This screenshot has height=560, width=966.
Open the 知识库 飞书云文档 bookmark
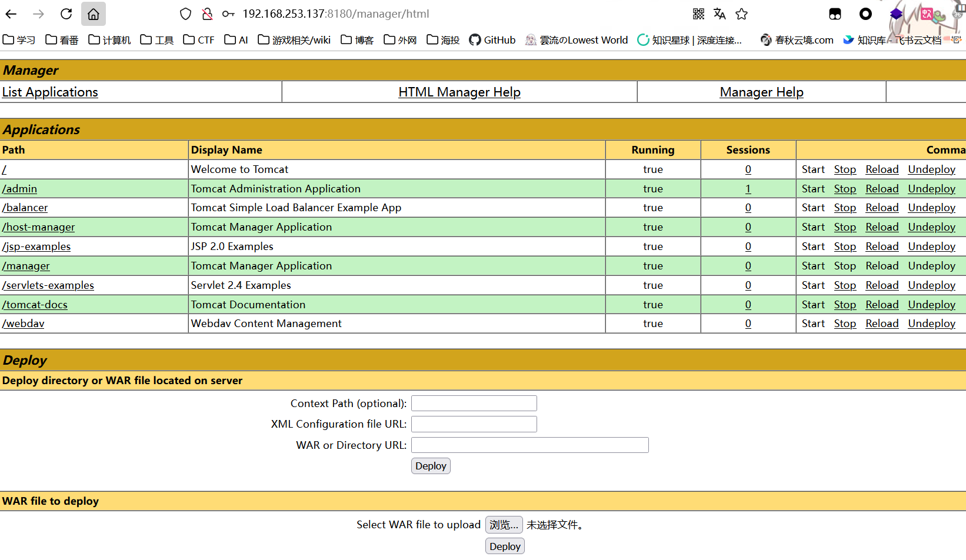892,40
